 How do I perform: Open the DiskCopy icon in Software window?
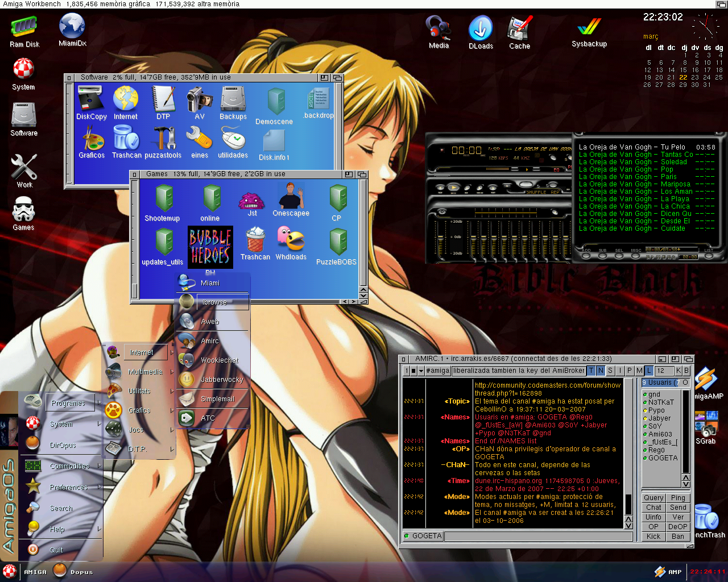coord(91,99)
